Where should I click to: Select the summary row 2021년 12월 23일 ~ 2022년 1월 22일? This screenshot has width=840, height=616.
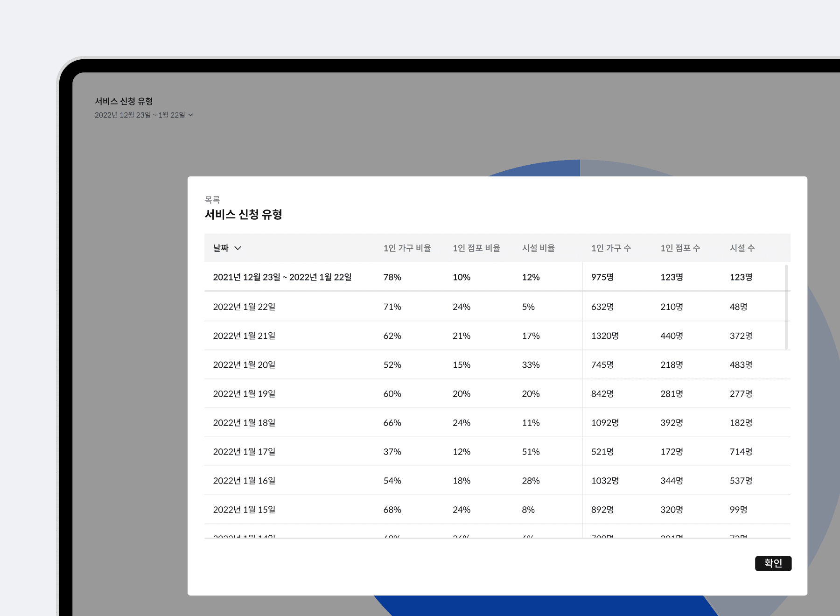pos(283,277)
